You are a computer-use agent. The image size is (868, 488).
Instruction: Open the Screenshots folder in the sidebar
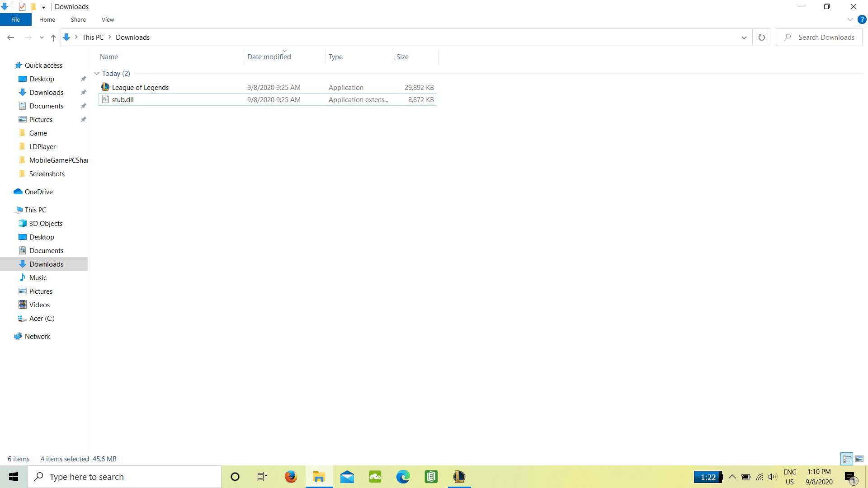click(47, 174)
